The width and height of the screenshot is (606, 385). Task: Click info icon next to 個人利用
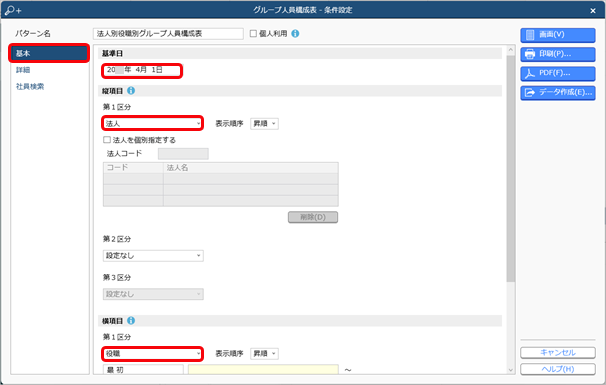tap(295, 34)
